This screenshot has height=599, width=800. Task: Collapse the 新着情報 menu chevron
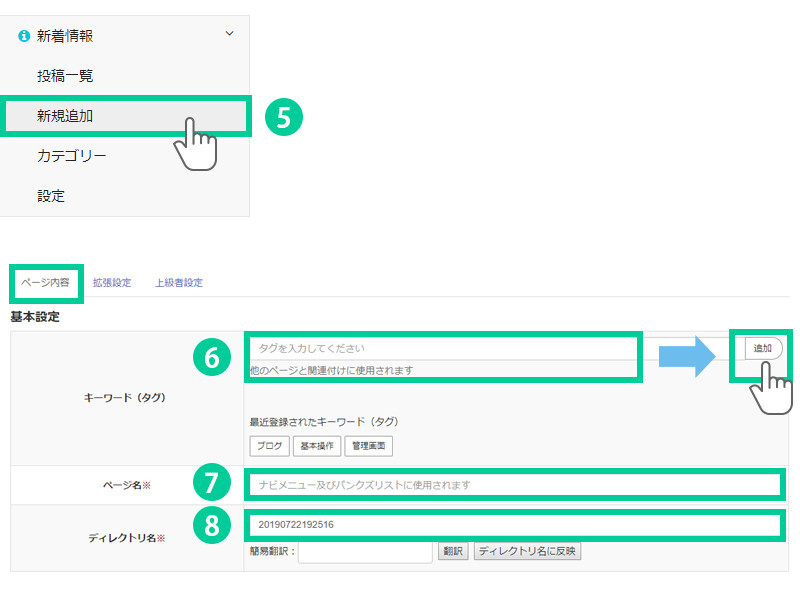coord(229,35)
